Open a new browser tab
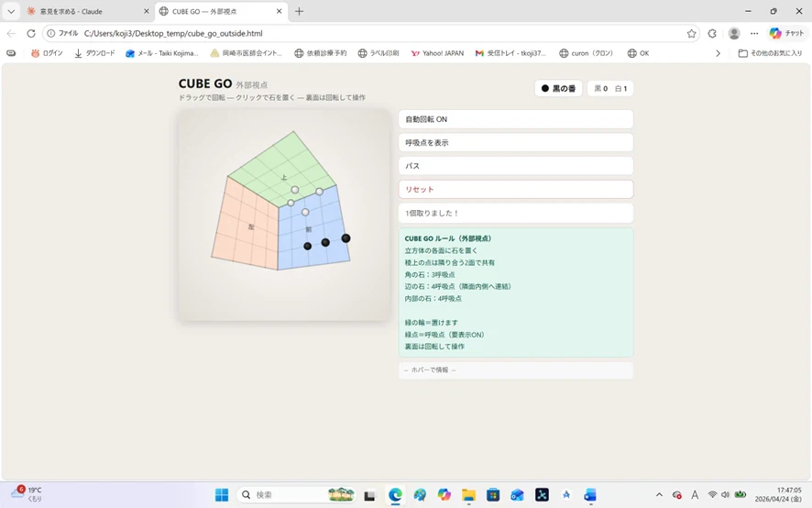The height and width of the screenshot is (508, 812). [299, 11]
